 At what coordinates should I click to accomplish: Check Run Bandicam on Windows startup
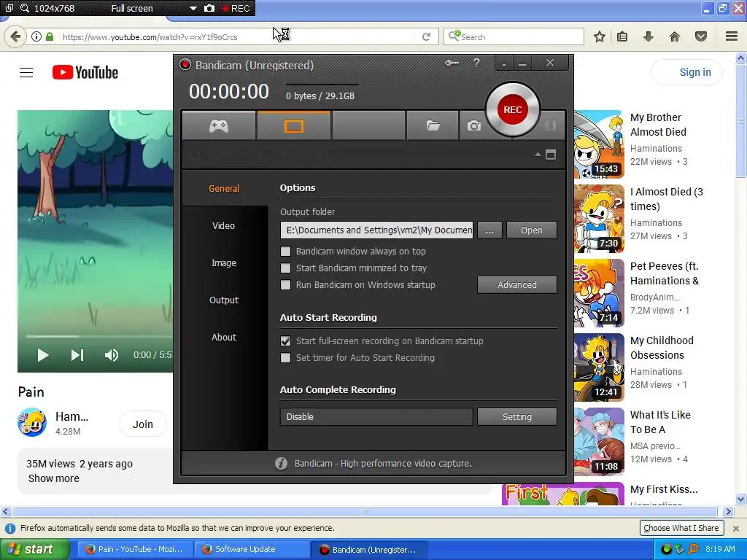click(x=285, y=285)
